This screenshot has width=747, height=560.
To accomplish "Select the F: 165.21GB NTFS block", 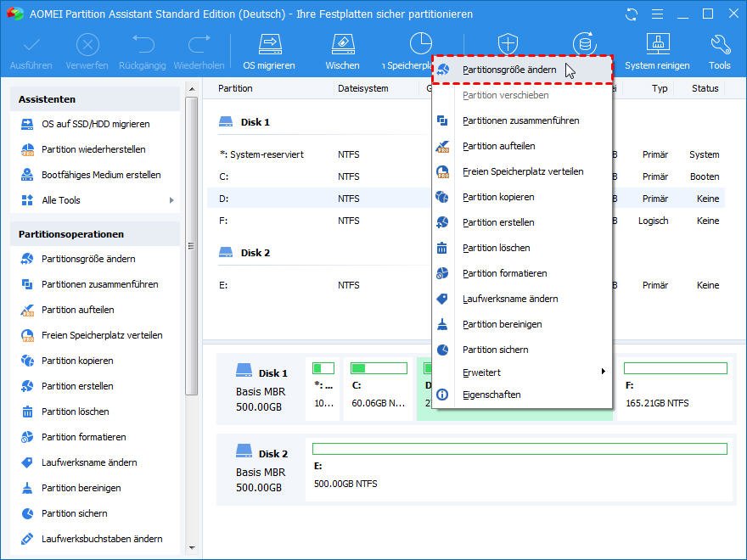I will [675, 389].
